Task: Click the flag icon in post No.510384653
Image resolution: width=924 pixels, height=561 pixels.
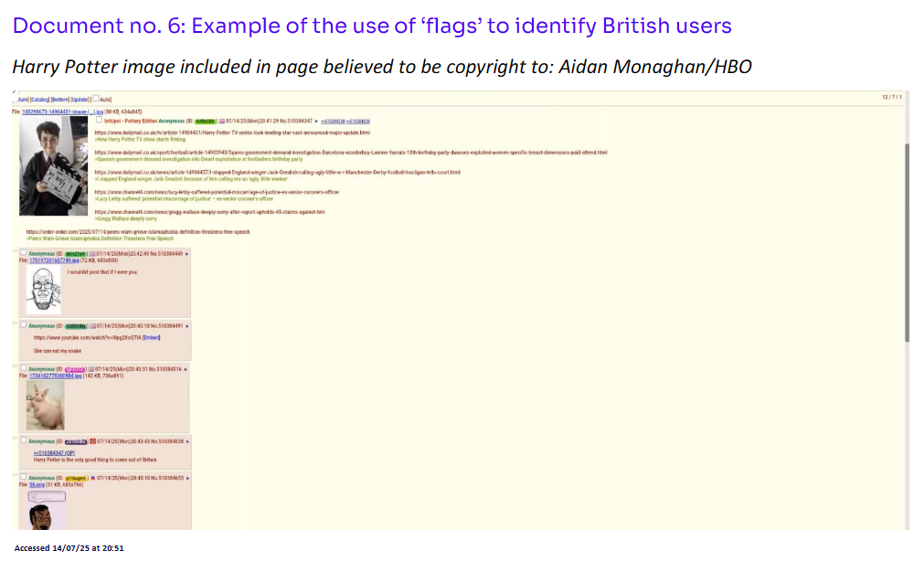Action: tap(92, 478)
